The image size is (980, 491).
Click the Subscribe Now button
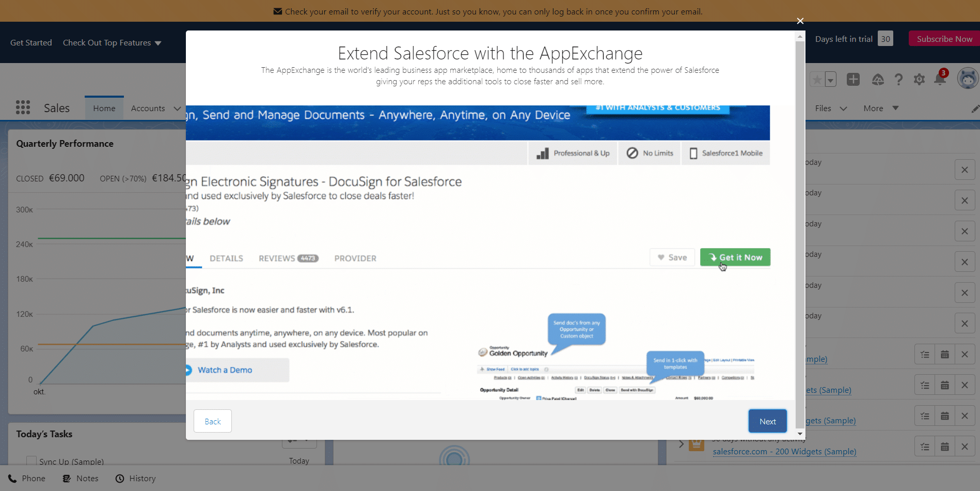944,39
